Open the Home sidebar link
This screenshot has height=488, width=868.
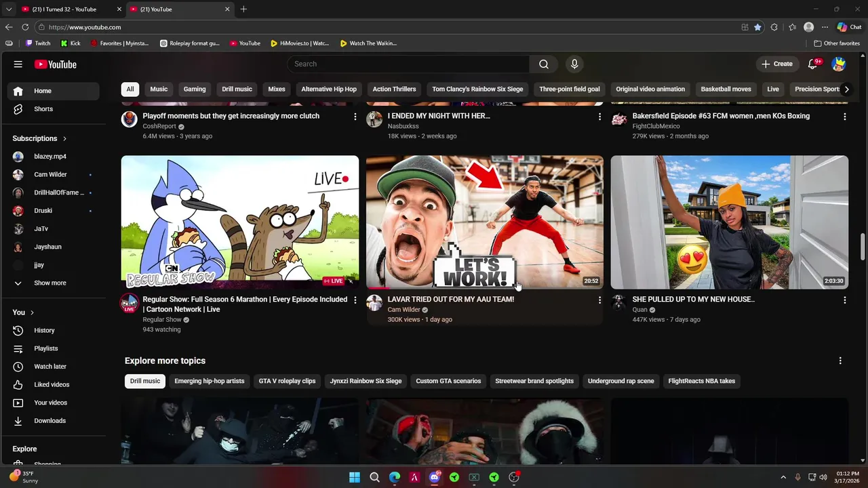point(53,91)
